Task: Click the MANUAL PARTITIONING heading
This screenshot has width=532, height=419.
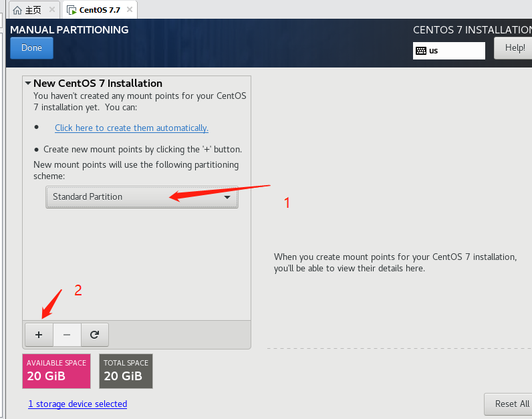Action: tap(70, 30)
